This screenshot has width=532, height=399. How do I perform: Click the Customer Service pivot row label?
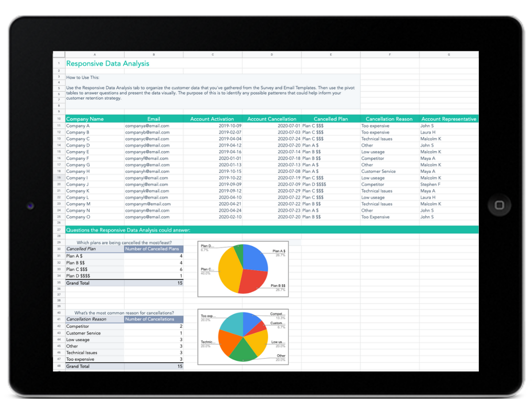click(x=83, y=333)
